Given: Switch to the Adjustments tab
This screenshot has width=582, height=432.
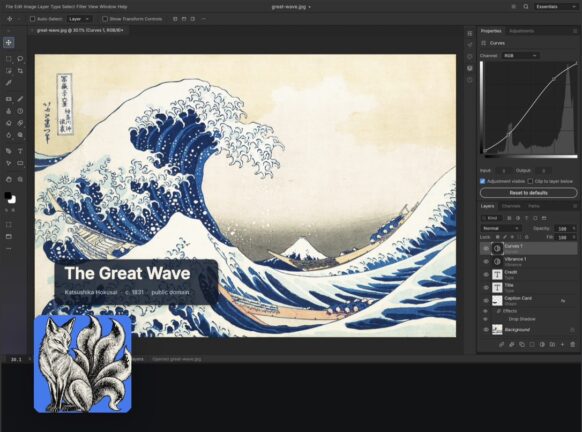Looking at the screenshot, I should click(x=522, y=31).
